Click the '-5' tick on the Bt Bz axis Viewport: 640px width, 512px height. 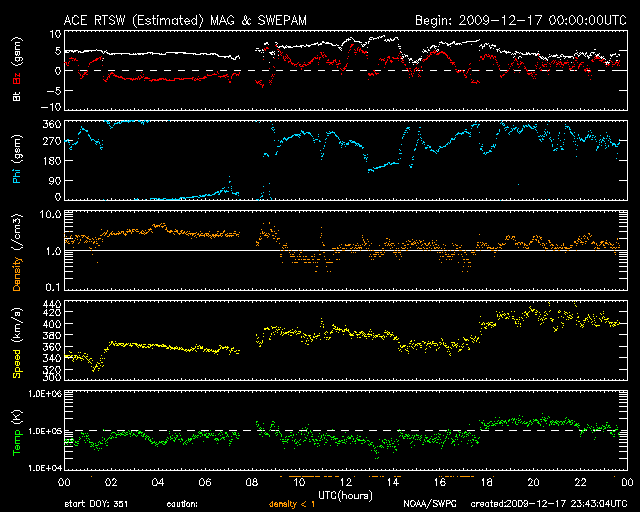[55, 90]
